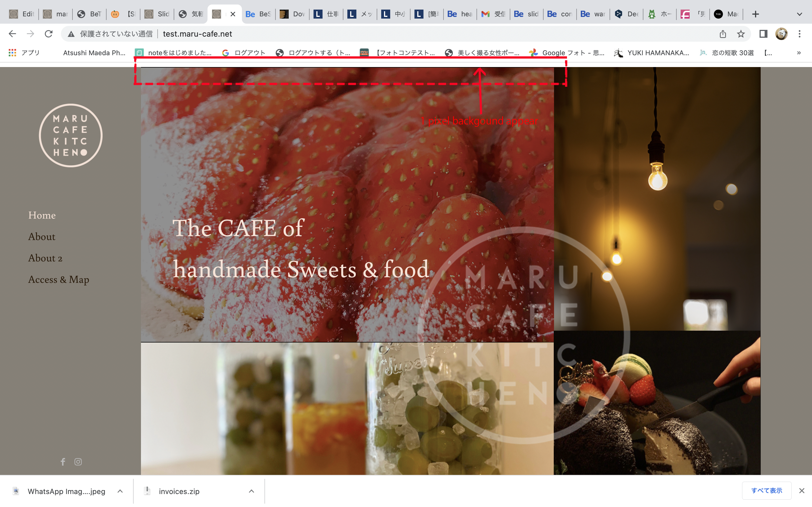The width and height of the screenshot is (812, 507).
Task: Click the Access & Map navigation link
Action: tap(59, 279)
